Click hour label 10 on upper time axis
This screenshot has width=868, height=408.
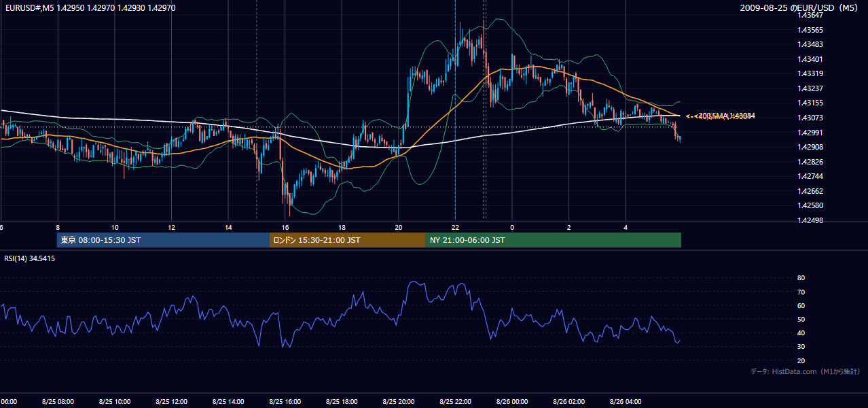tap(115, 228)
